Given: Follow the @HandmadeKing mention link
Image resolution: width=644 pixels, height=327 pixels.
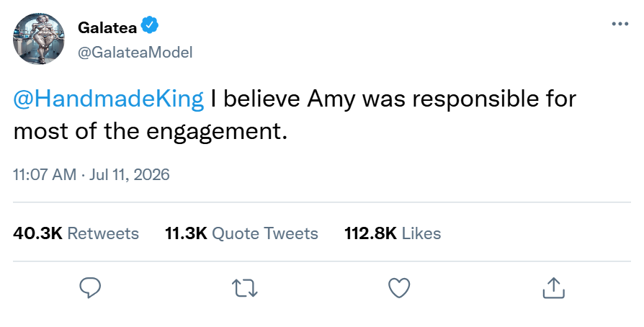Looking at the screenshot, I should tap(109, 99).
